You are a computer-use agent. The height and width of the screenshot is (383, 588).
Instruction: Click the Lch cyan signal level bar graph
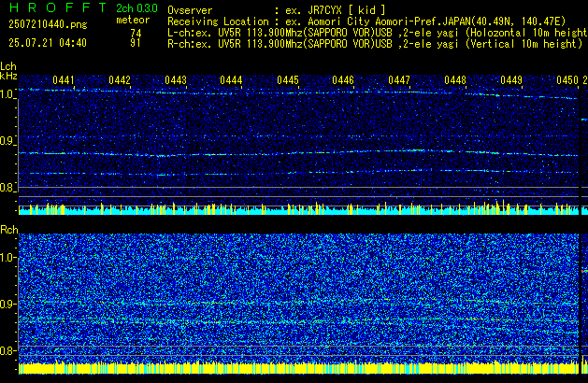(298, 207)
